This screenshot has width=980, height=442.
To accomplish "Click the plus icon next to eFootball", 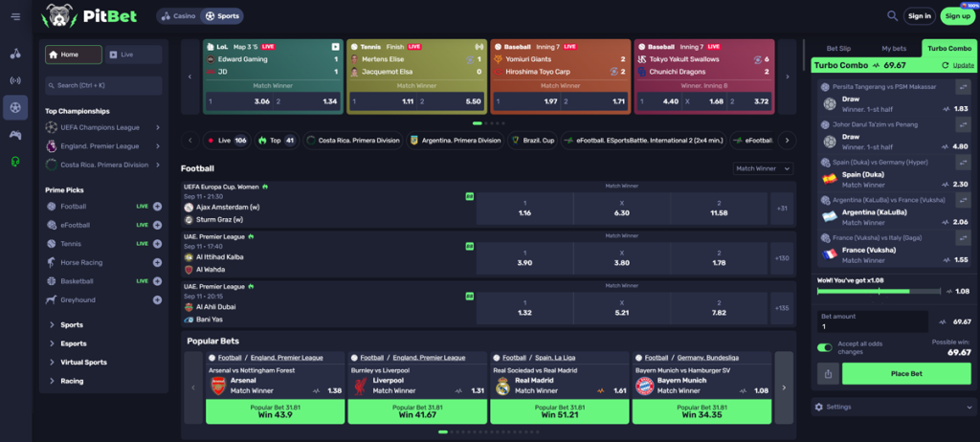I will (158, 225).
